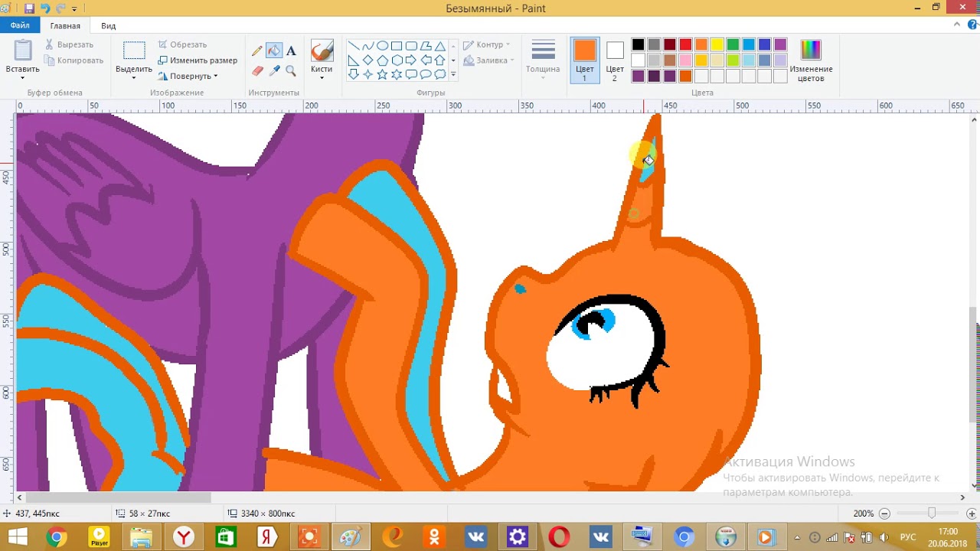
Task: Choose the Oval shape
Action: (x=383, y=46)
